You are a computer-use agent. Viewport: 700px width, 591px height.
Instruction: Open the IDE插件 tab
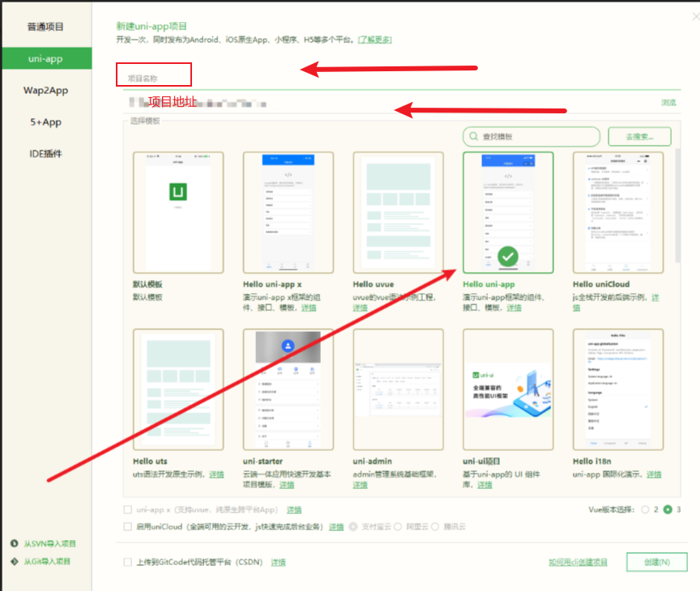coord(45,154)
